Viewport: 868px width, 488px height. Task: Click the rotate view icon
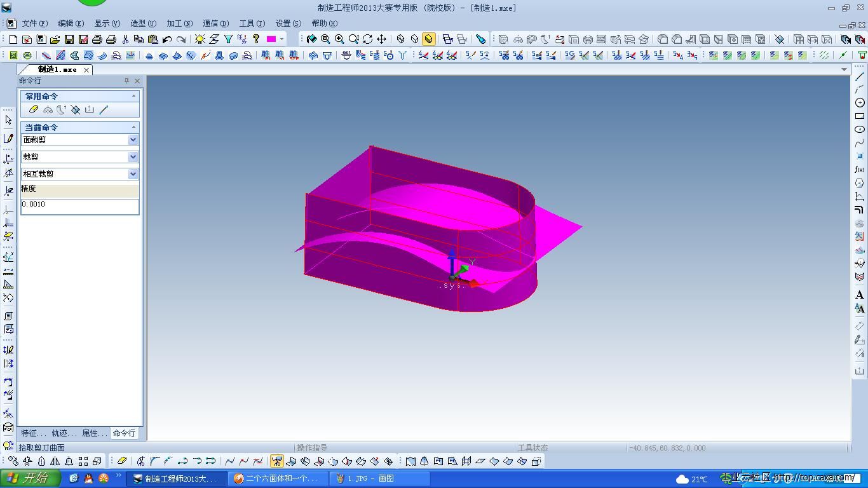coord(367,39)
